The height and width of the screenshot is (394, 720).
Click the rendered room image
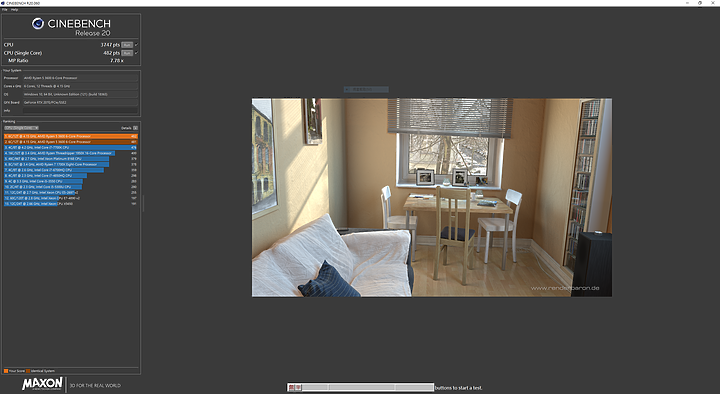pos(432,197)
